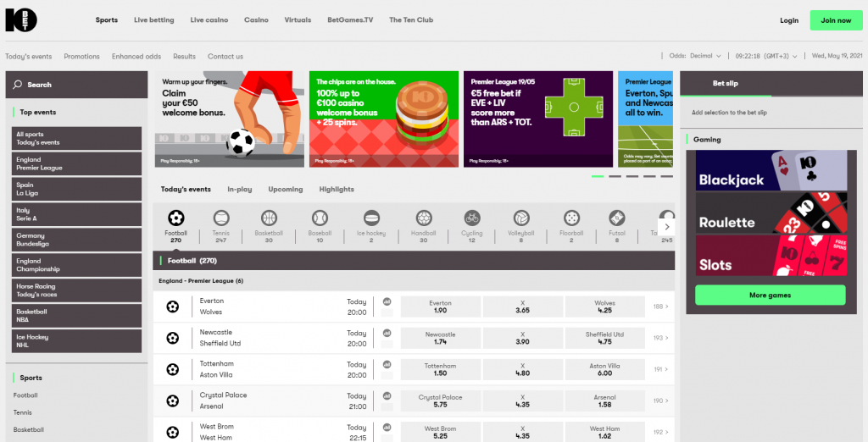This screenshot has width=868, height=442.
Task: Click football icon beside Everton match
Action: click(173, 307)
